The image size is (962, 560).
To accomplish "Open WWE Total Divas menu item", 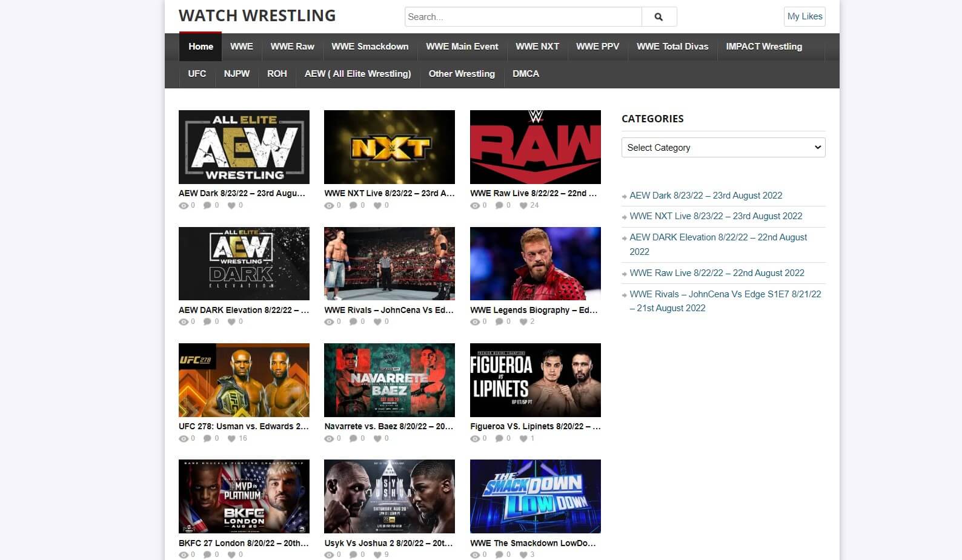I will [672, 47].
